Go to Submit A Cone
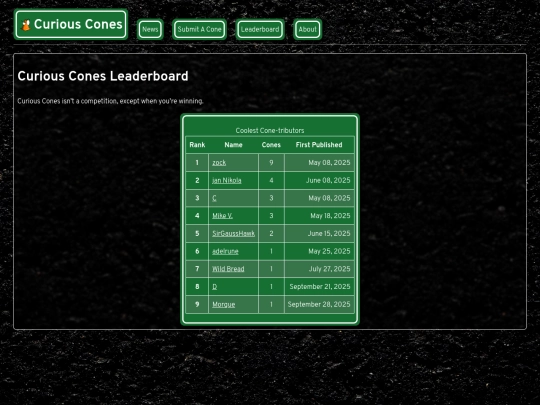The image size is (540, 405). coord(199,30)
